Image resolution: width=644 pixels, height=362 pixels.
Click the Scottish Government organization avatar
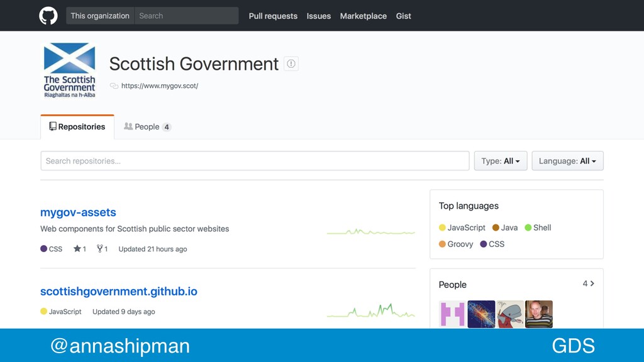pyautogui.click(x=69, y=70)
